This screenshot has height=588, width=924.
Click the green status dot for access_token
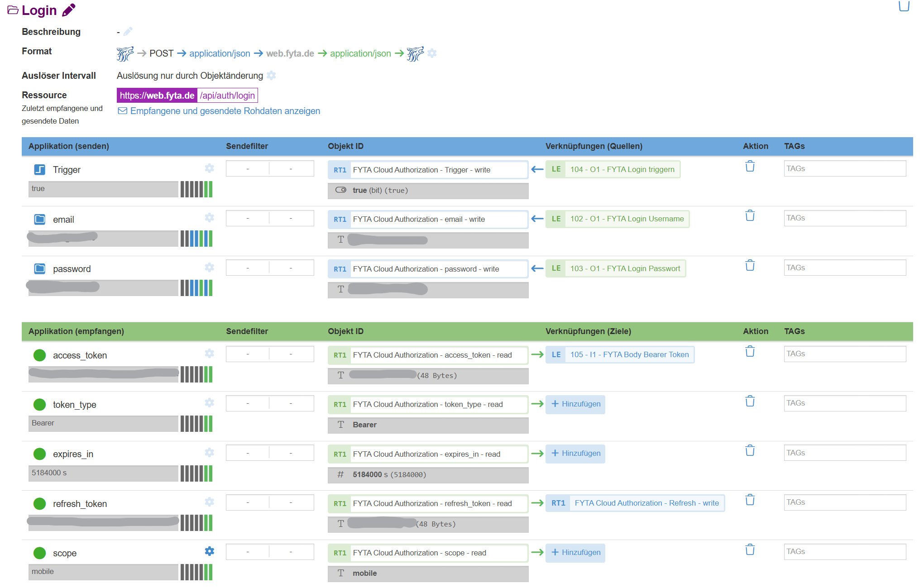pos(40,355)
